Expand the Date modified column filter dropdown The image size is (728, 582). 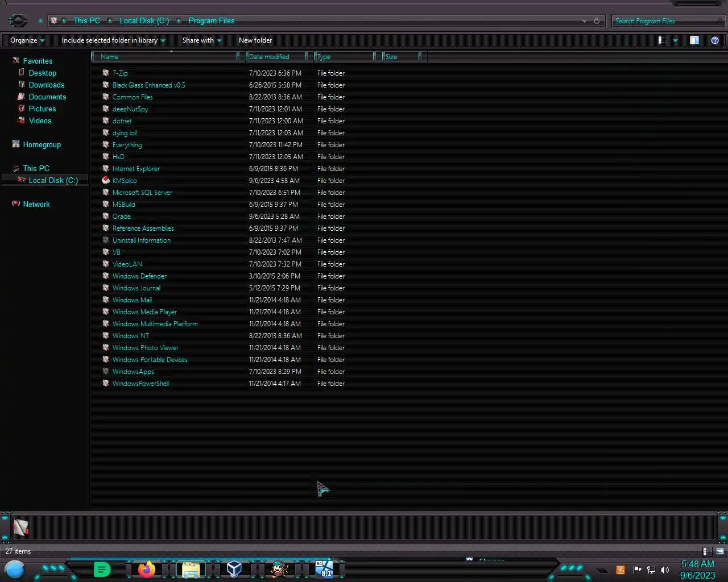pyautogui.click(x=310, y=57)
